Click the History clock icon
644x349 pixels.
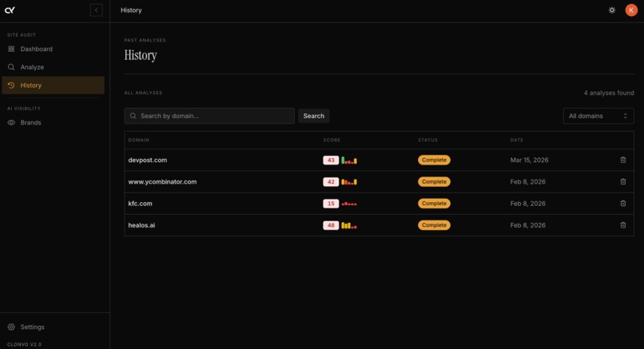click(x=11, y=85)
